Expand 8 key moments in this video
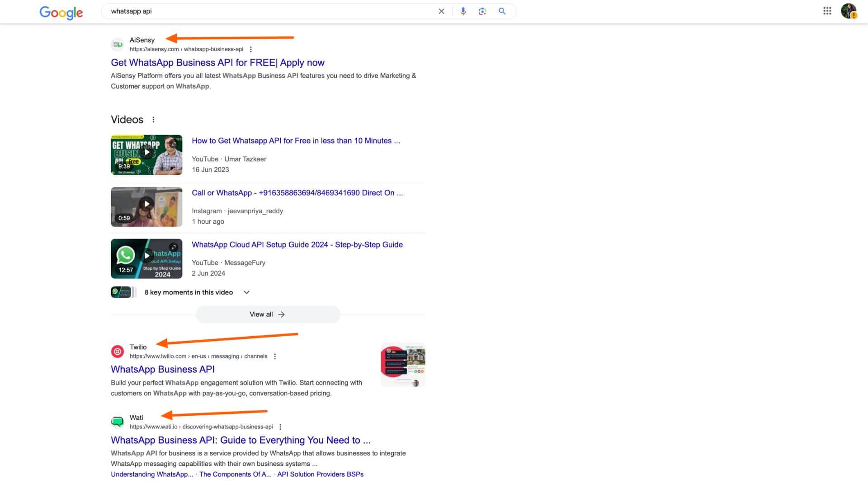Image resolution: width=868 pixels, height=488 pixels. [x=246, y=292]
